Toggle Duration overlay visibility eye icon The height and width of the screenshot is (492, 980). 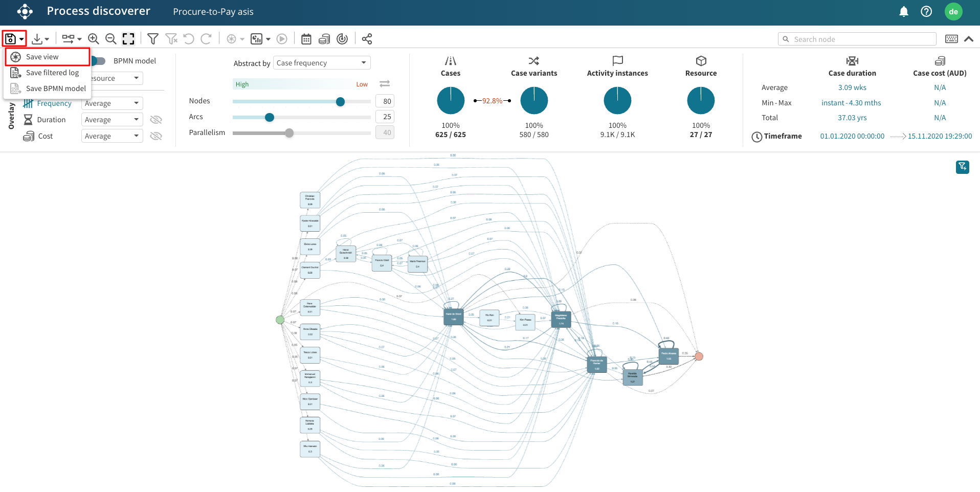[156, 120]
